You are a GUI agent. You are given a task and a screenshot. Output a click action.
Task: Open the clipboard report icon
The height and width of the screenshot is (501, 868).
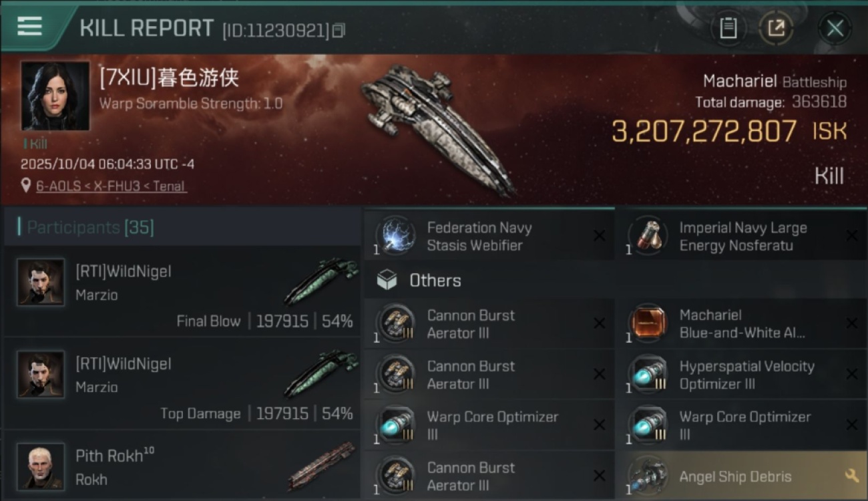pyautogui.click(x=728, y=28)
